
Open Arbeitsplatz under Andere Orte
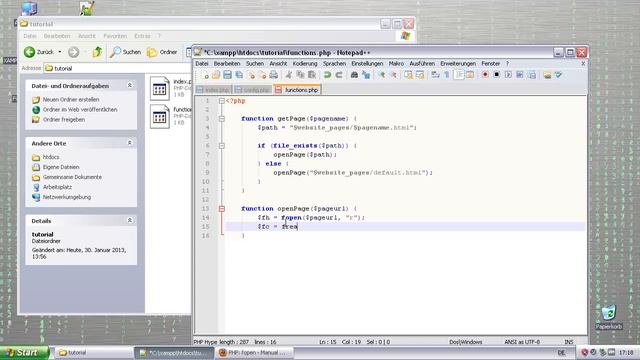coord(57,187)
